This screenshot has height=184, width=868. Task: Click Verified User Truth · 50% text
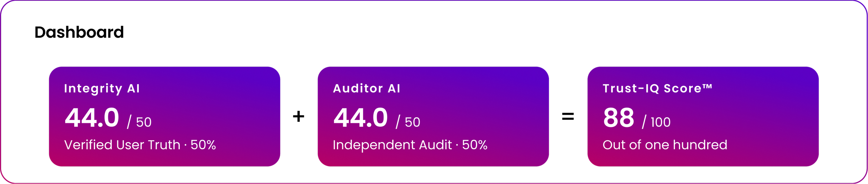(x=140, y=144)
